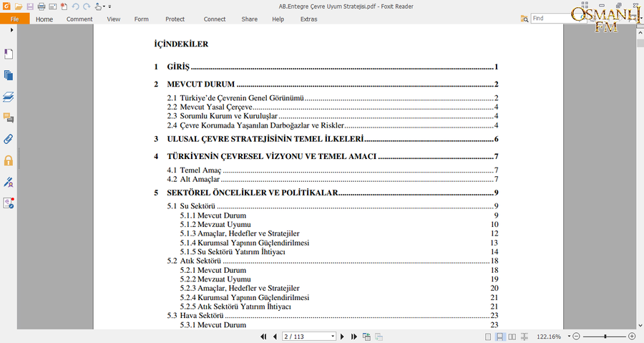Image resolution: width=644 pixels, height=343 pixels.
Task: Open the Layers panel icon
Action: point(8,97)
